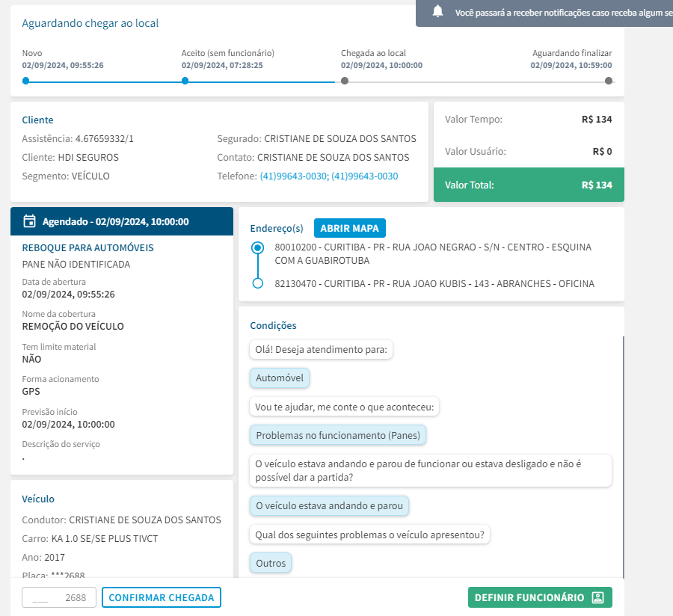The height and width of the screenshot is (616, 673).
Task: Click the calendar icon beside Agendado
Action: coord(30,221)
